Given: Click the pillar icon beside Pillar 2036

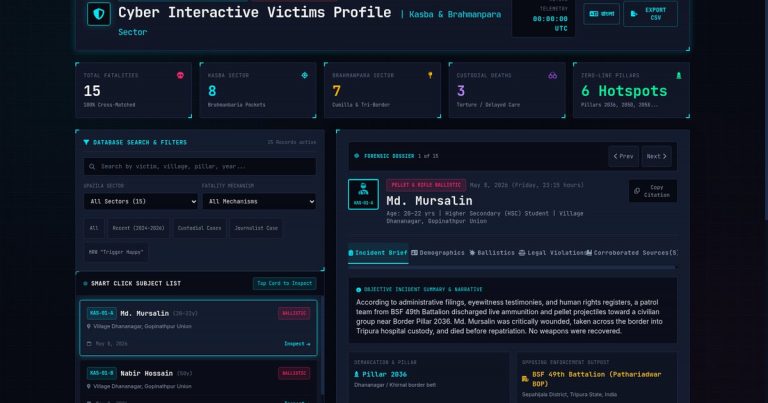Looking at the screenshot, I should point(357,374).
